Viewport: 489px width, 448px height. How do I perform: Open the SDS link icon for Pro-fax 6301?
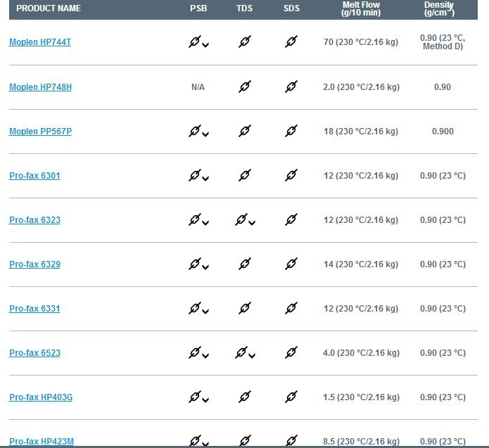(291, 175)
